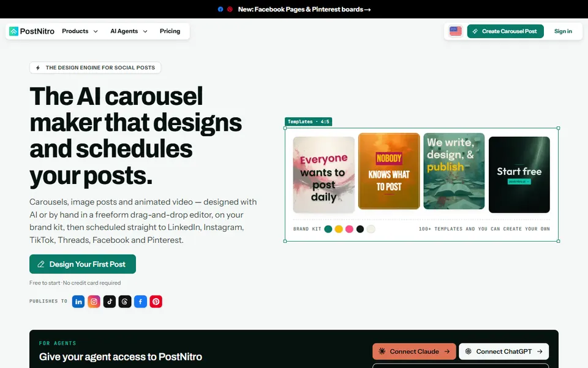Click the 'FOR AGENTS' label

[x=58, y=343]
